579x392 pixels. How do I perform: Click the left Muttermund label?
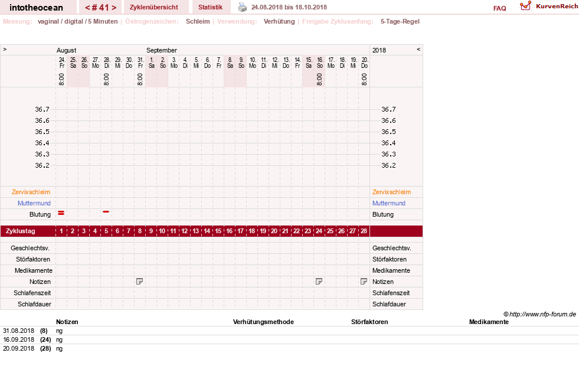[34, 203]
